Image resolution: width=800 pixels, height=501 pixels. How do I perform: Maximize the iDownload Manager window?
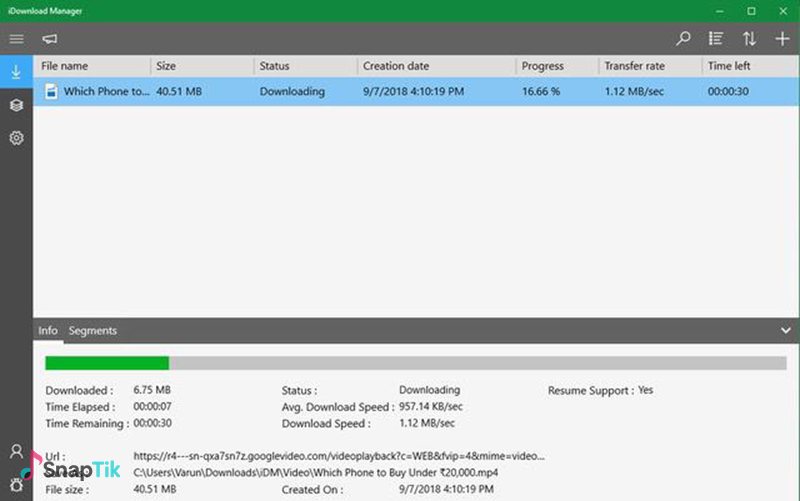click(751, 11)
